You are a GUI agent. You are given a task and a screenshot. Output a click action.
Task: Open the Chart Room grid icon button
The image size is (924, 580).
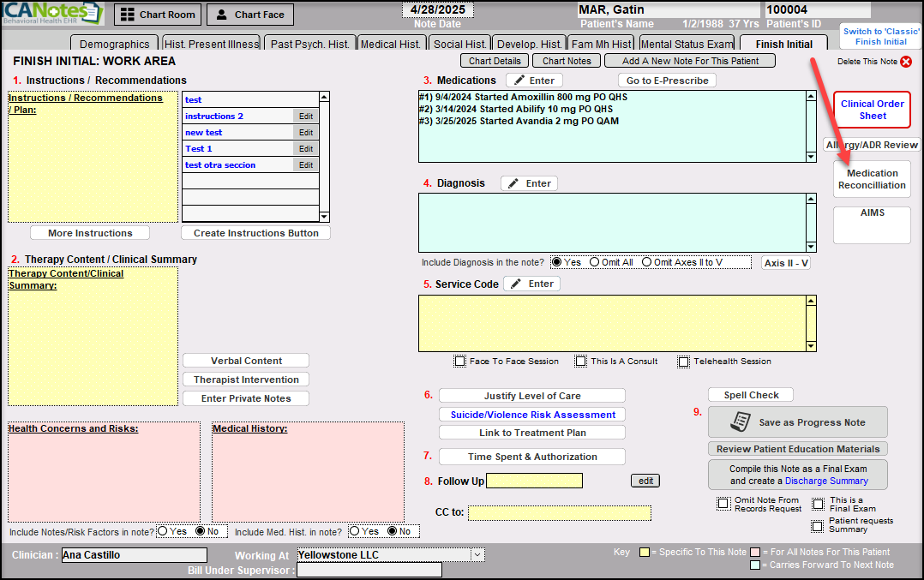[158, 15]
